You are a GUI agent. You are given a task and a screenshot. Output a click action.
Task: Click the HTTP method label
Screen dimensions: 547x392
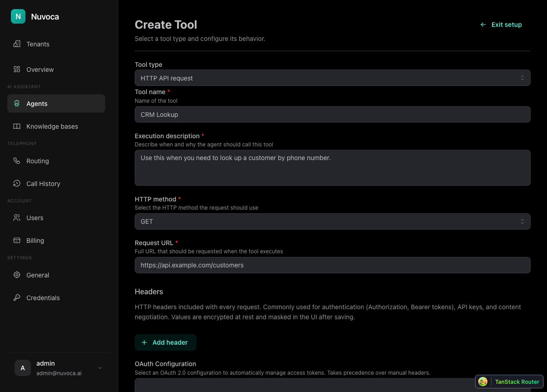[x=155, y=199]
